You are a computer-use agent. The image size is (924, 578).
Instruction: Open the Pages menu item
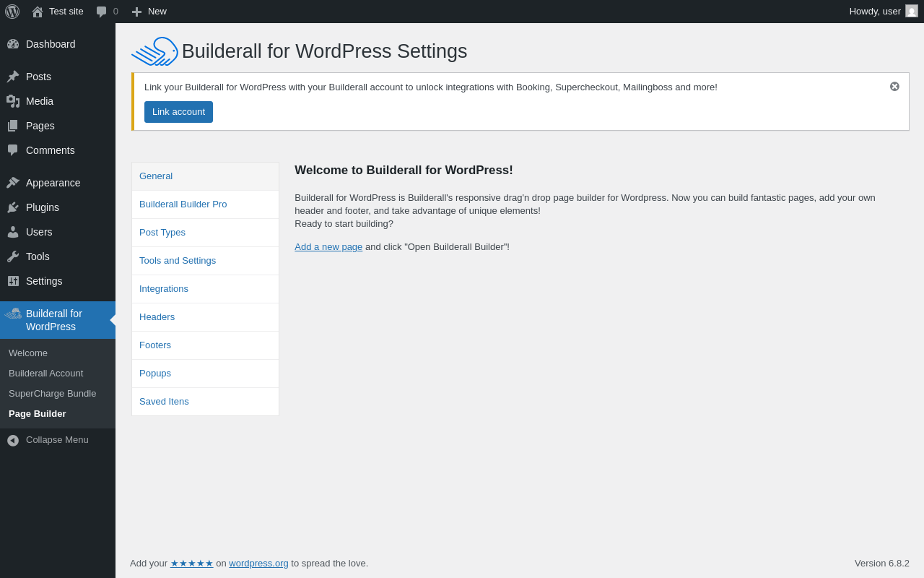tap(58, 126)
